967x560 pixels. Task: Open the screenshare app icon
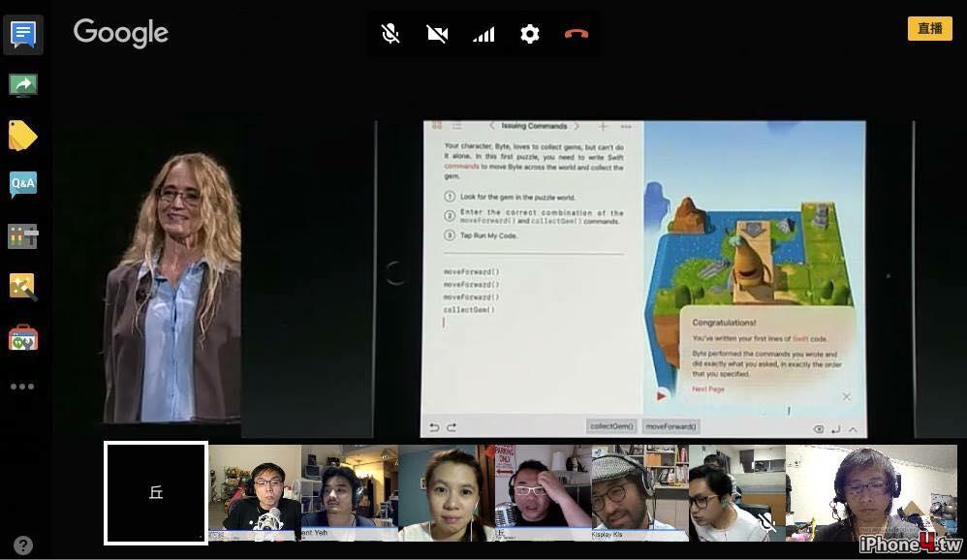[23, 85]
